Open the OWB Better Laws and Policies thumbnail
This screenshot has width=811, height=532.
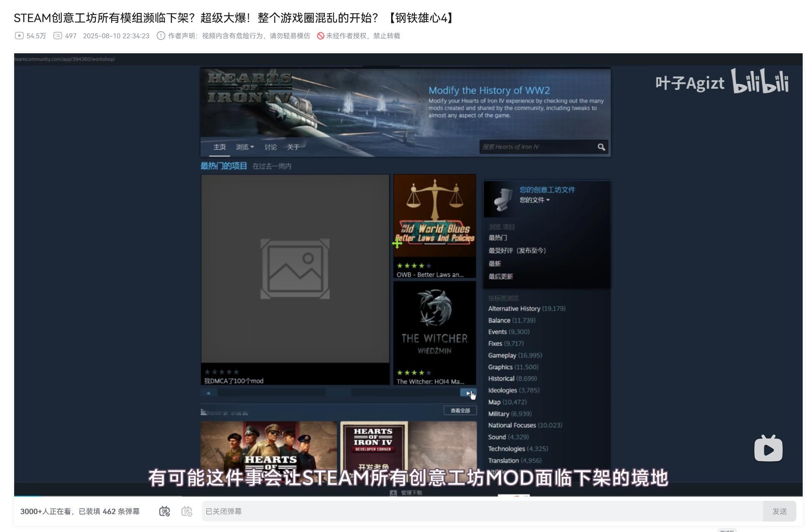(434, 216)
